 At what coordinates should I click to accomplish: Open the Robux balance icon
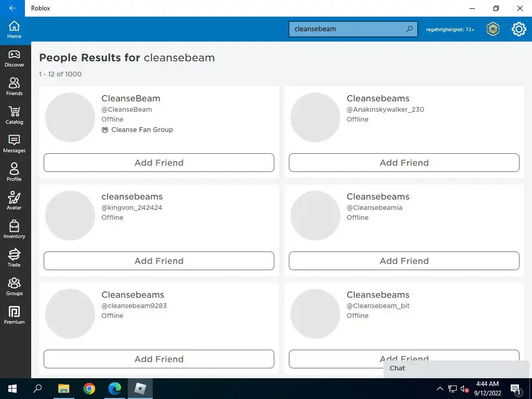[x=493, y=29]
